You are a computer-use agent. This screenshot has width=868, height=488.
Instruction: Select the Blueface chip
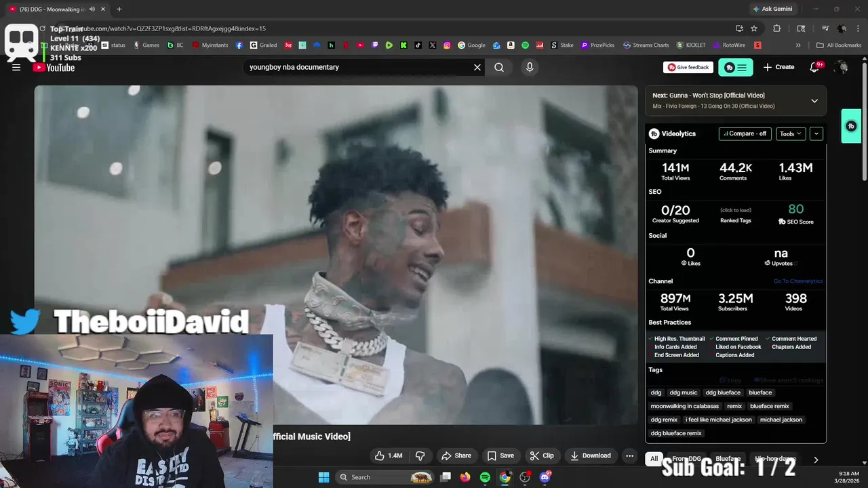tap(728, 459)
